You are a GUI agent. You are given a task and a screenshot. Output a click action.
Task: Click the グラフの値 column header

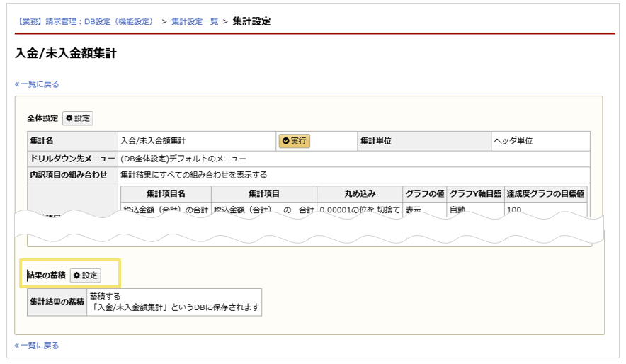coord(423,193)
